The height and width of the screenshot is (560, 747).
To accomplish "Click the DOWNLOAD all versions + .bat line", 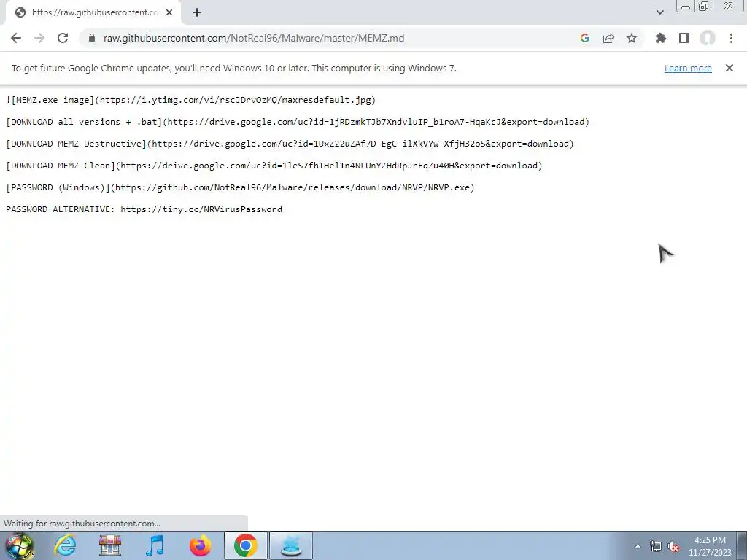I will (x=298, y=122).
